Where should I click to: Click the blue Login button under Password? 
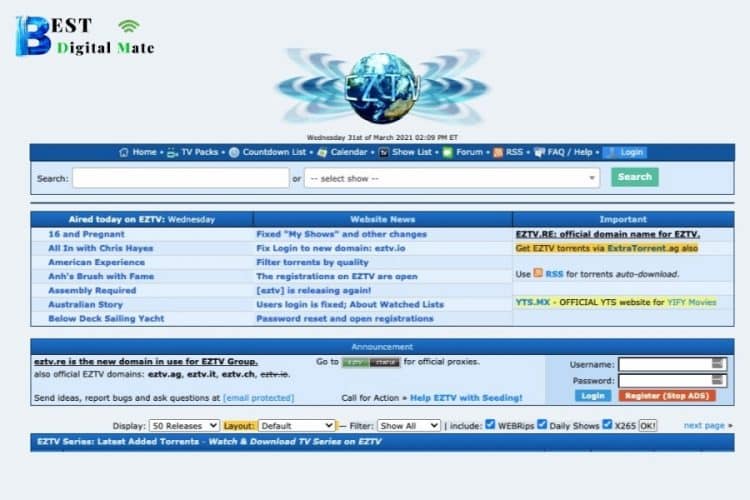pos(593,396)
